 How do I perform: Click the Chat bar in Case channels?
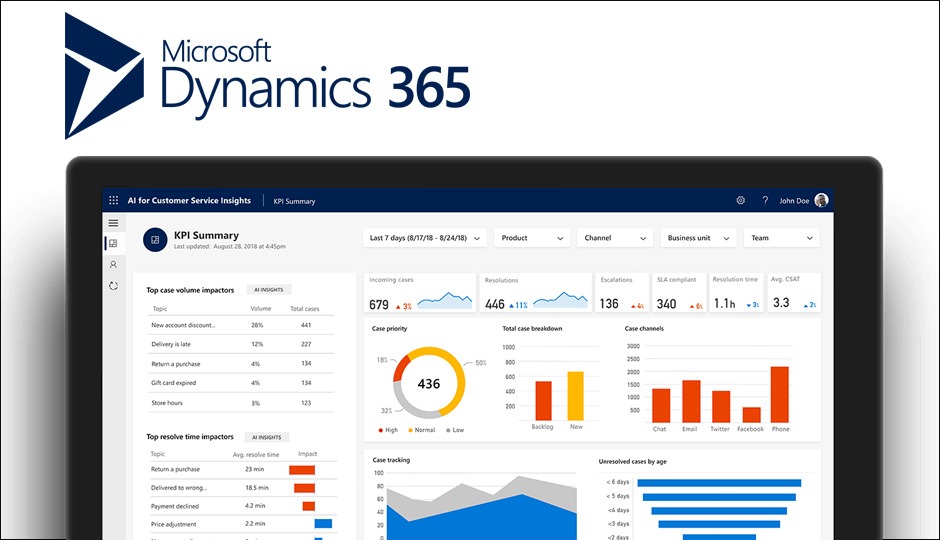[661, 406]
